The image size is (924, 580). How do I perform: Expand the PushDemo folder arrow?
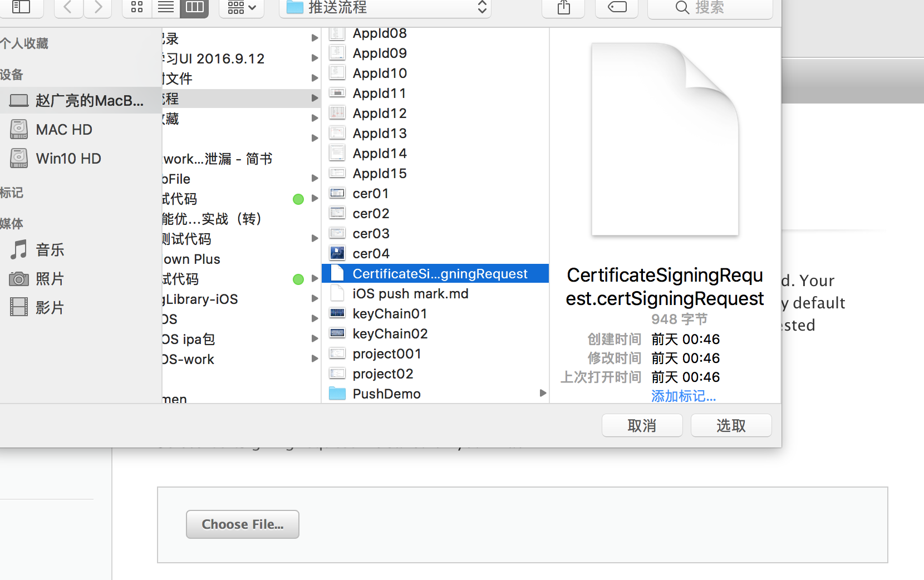tap(543, 394)
